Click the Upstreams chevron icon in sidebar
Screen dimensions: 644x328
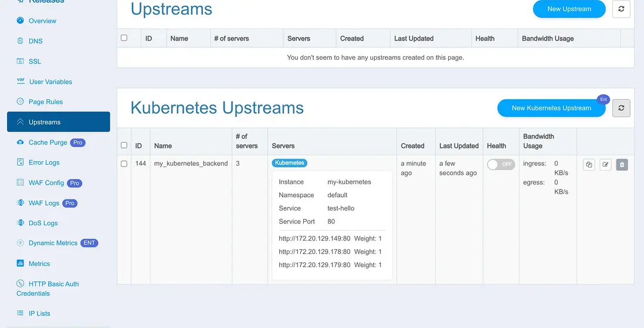(20, 121)
